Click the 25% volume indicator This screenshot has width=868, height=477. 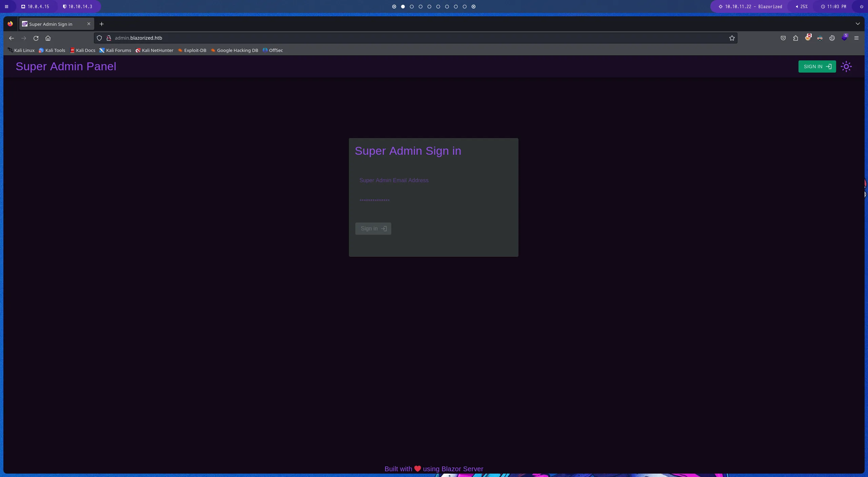pos(802,6)
